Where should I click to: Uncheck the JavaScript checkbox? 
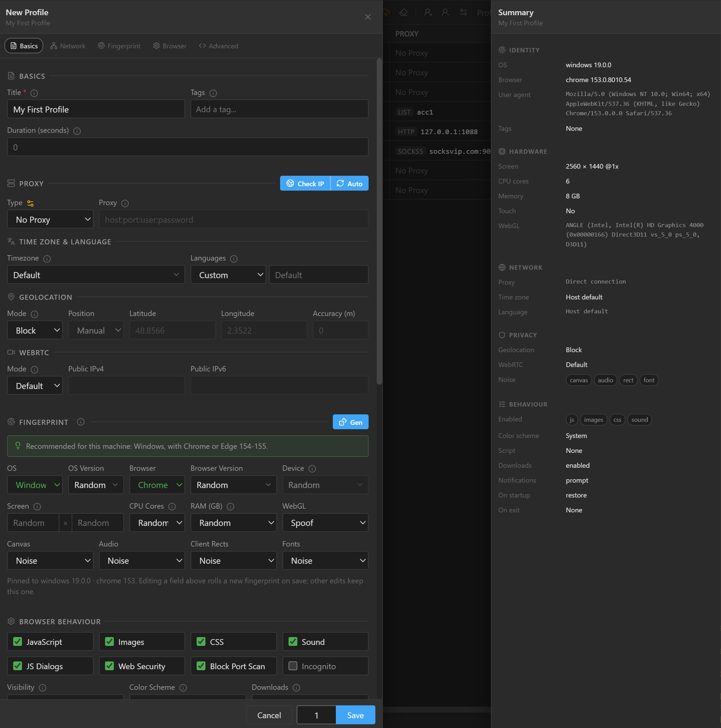[x=18, y=641]
